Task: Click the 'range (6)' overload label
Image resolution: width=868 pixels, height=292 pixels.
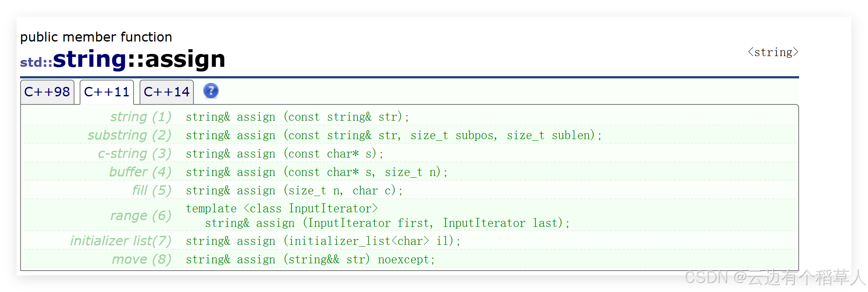Action: (141, 215)
